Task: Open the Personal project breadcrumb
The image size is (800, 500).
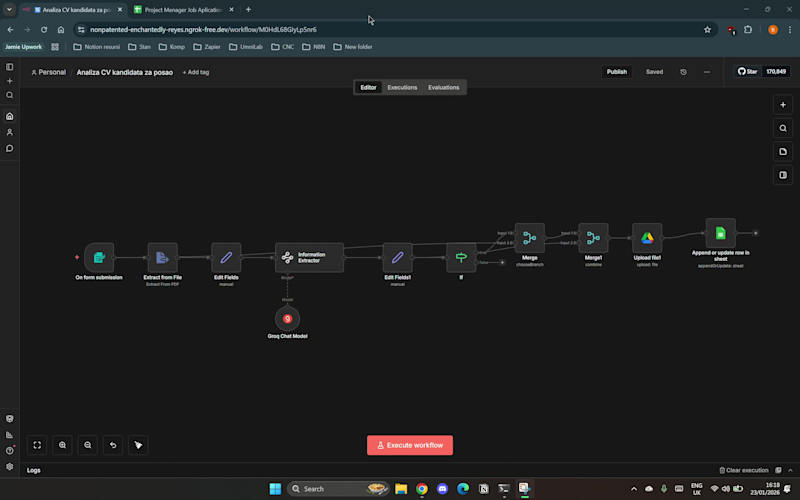Action: tap(48, 72)
